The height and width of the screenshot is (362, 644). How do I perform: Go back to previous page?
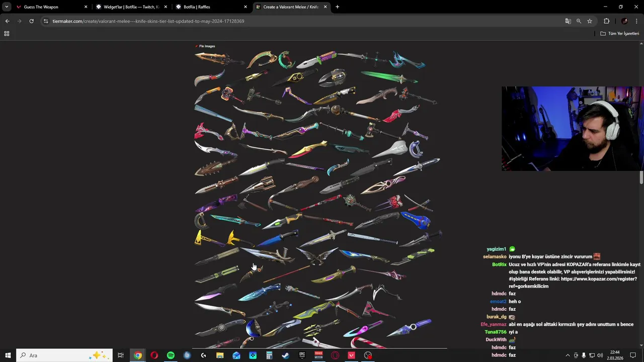(x=7, y=21)
